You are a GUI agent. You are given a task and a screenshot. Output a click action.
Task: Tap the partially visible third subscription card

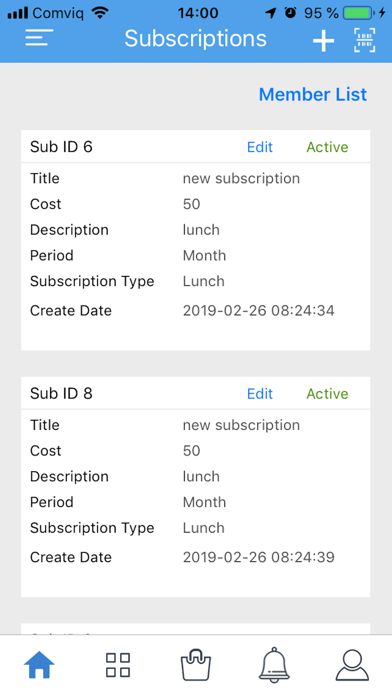(195, 629)
